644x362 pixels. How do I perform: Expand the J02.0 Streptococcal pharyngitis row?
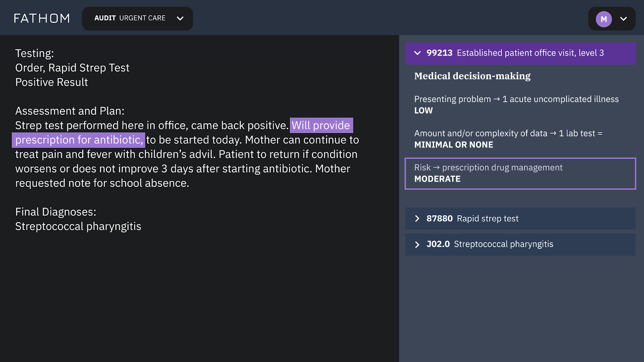pos(520,244)
